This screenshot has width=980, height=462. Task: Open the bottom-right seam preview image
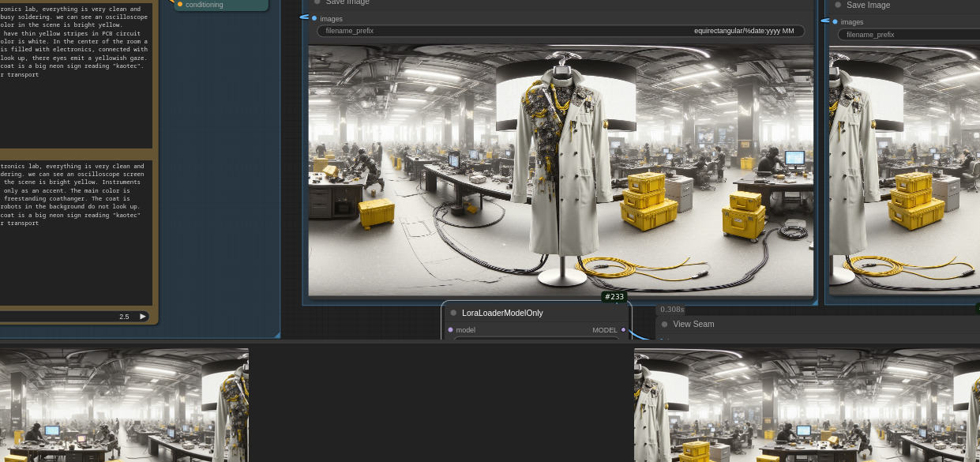click(x=807, y=405)
